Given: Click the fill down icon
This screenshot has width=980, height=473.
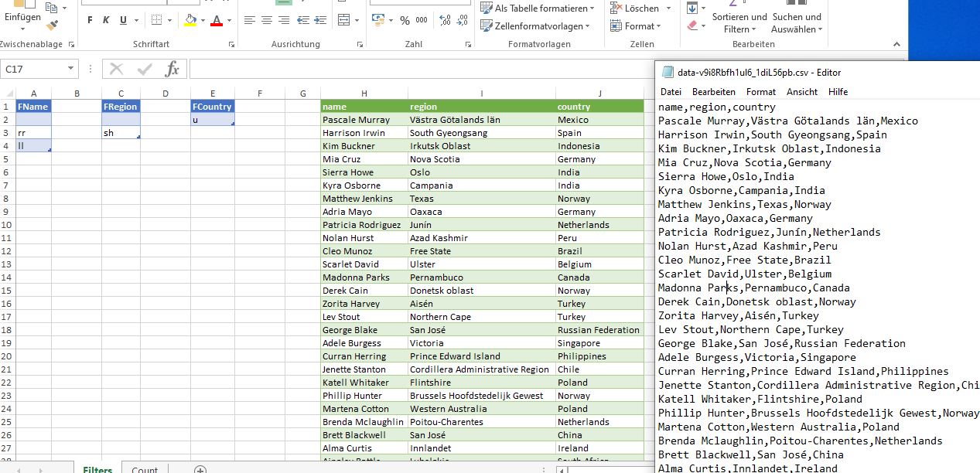Looking at the screenshot, I should (691, 8).
